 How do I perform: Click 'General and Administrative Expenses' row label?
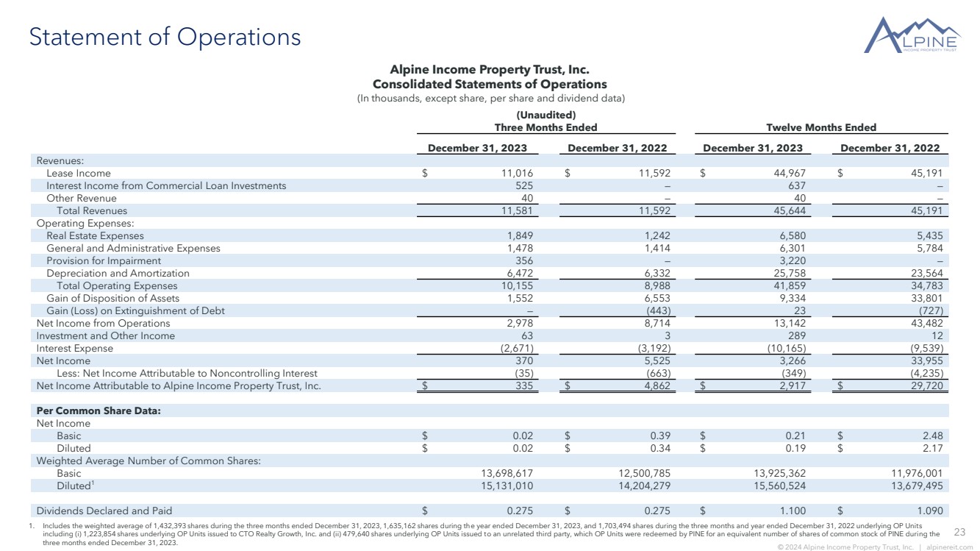[x=133, y=248]
